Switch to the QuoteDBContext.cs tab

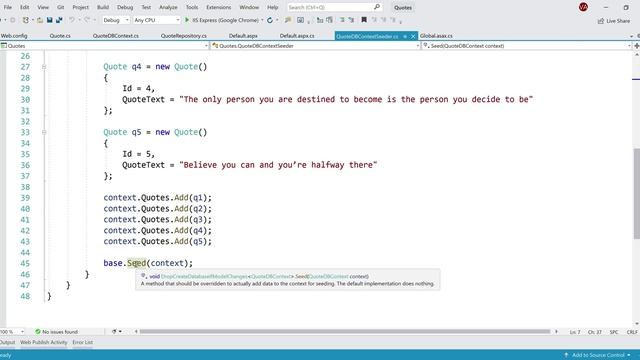pyautogui.click(x=116, y=36)
